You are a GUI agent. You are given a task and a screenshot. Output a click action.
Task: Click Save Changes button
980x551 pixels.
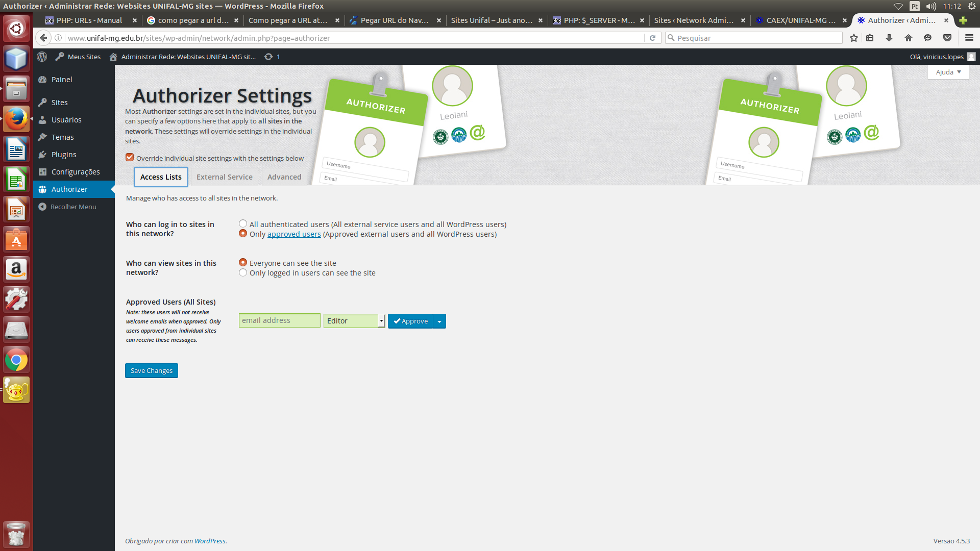point(152,370)
